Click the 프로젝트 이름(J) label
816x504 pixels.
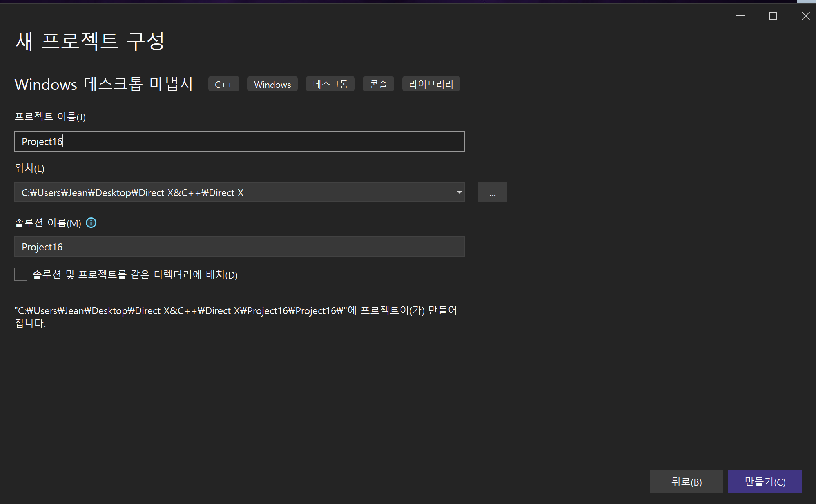click(x=50, y=117)
